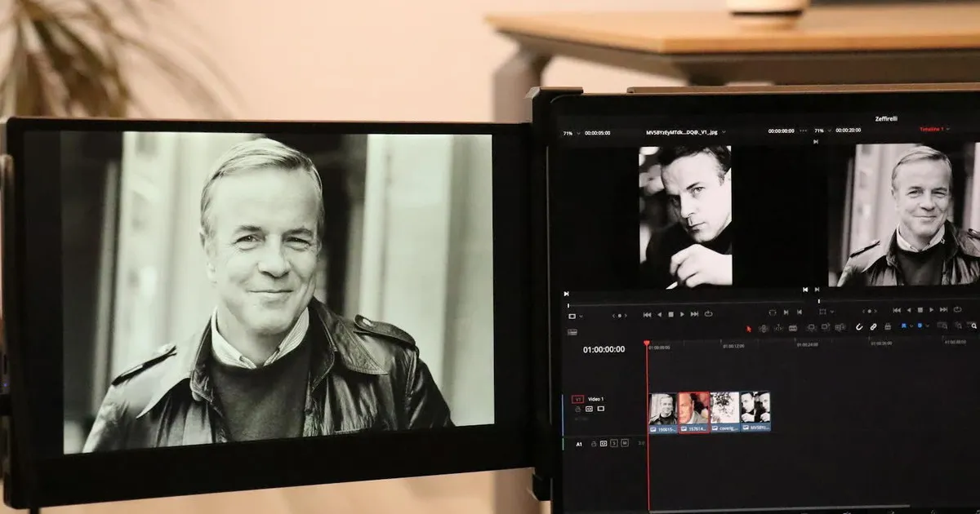Toggle the timeline Snapping magnet icon

[x=859, y=327]
